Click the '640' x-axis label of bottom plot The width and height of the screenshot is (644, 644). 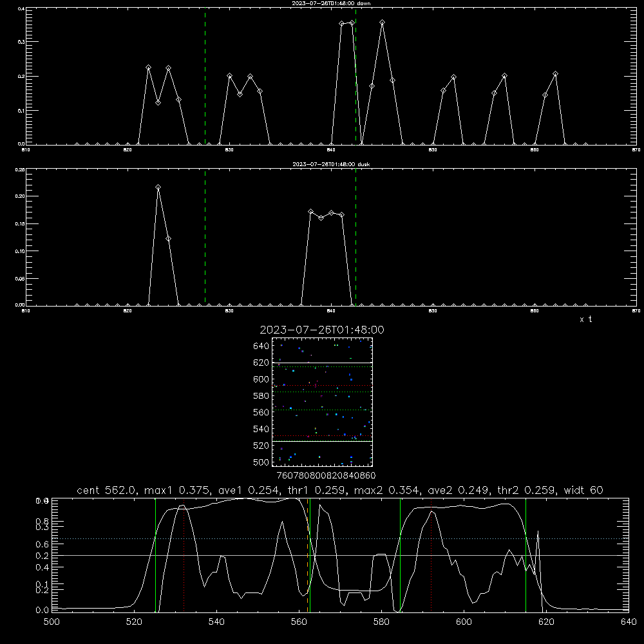tap(629, 622)
